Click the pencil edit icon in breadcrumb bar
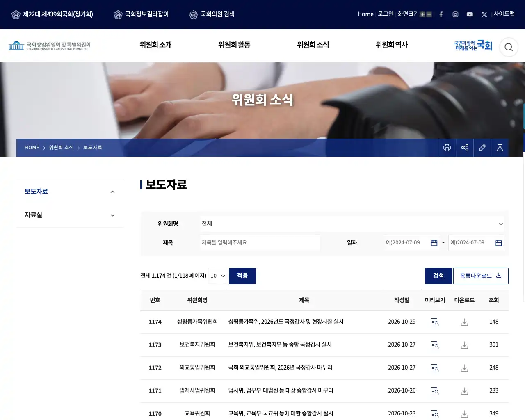This screenshot has height=420, width=525. 482,148
